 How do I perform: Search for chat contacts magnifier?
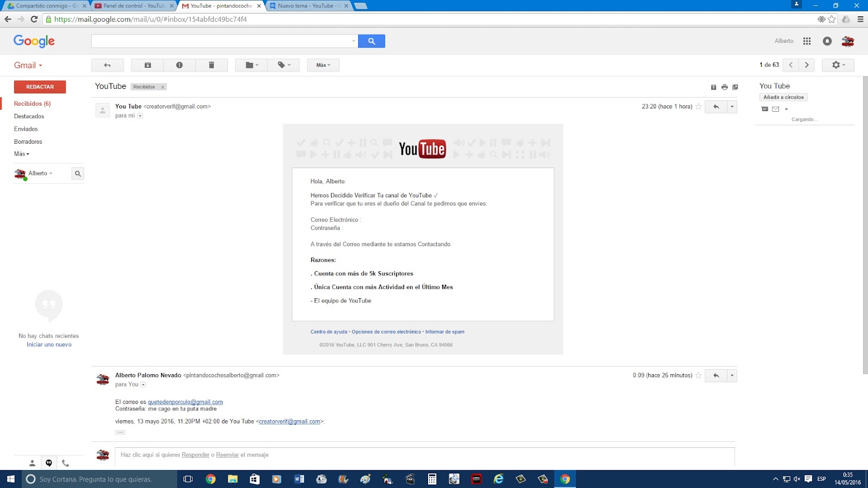[78, 174]
